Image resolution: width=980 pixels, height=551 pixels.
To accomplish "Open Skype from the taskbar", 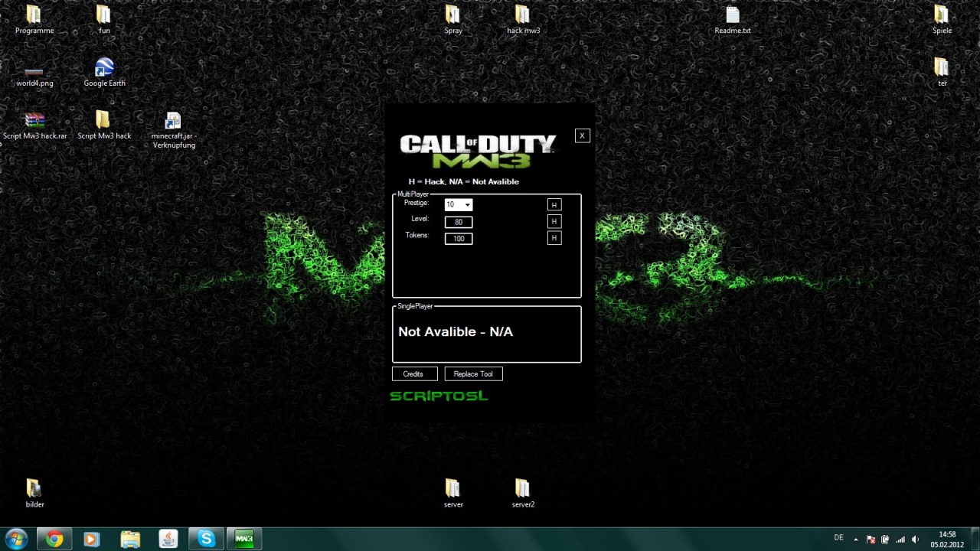I will pos(207,539).
